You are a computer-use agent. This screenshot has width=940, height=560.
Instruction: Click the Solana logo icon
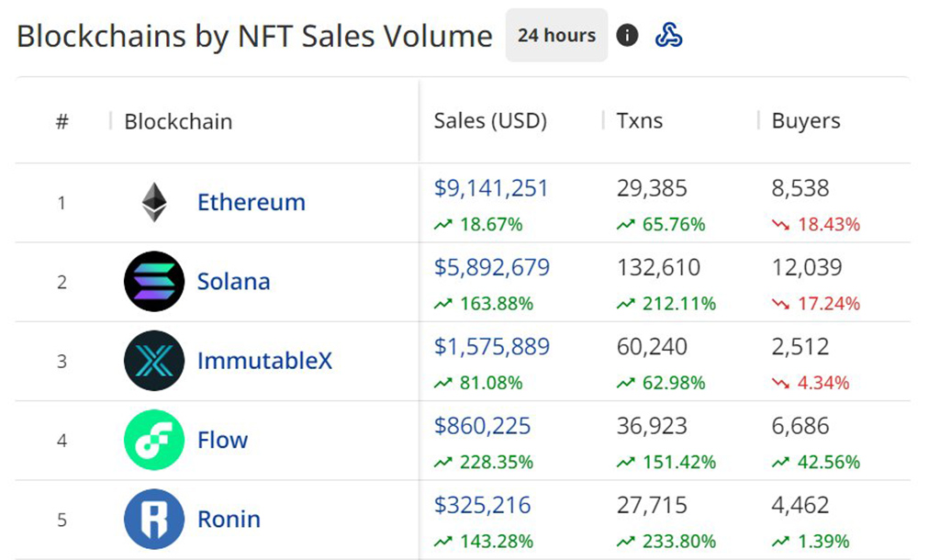[154, 281]
